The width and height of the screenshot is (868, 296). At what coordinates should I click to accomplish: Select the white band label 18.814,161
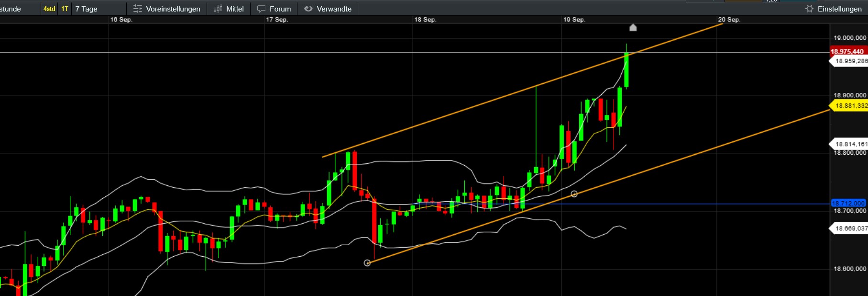pos(849,144)
